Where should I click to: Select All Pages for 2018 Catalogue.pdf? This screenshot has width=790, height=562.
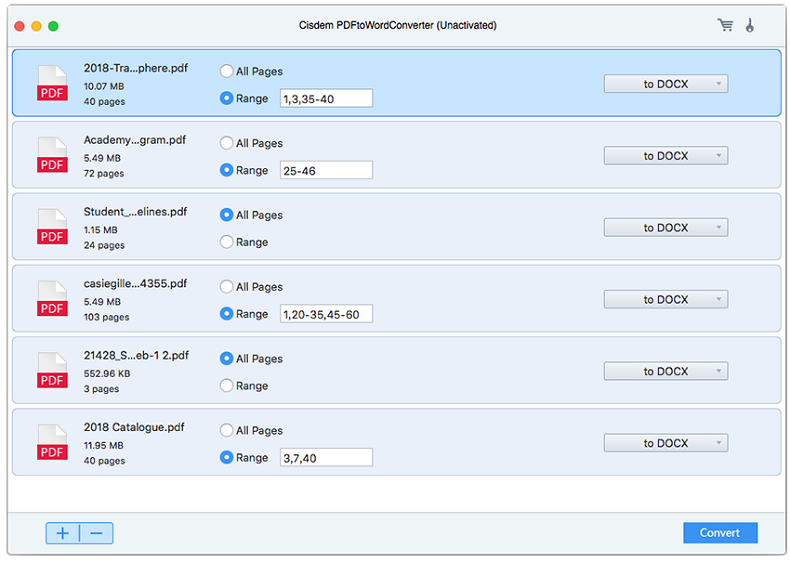pyautogui.click(x=227, y=430)
